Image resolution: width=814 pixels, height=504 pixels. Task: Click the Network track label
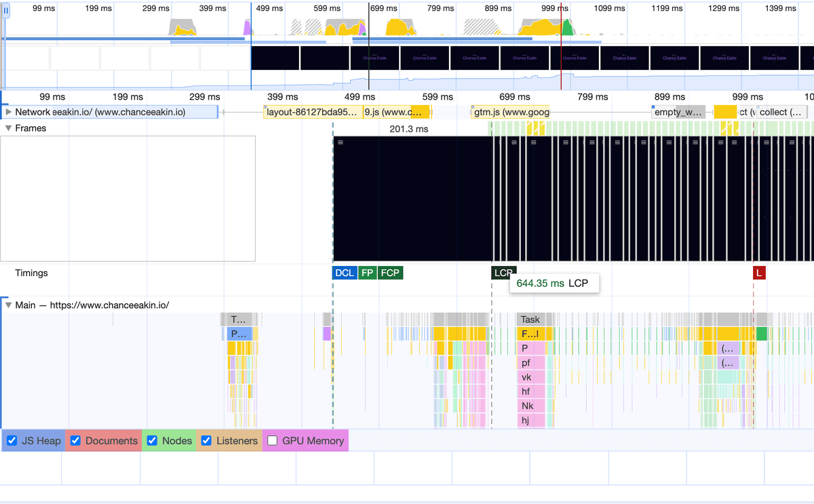click(x=33, y=112)
